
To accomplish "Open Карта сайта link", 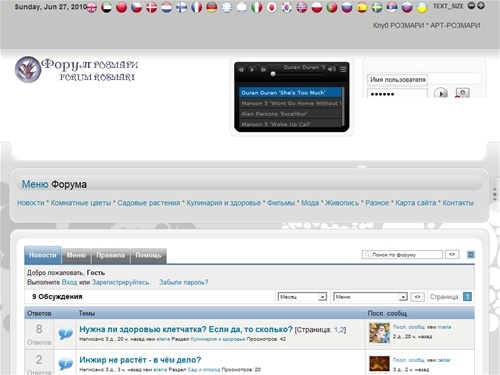I will click(x=416, y=203).
